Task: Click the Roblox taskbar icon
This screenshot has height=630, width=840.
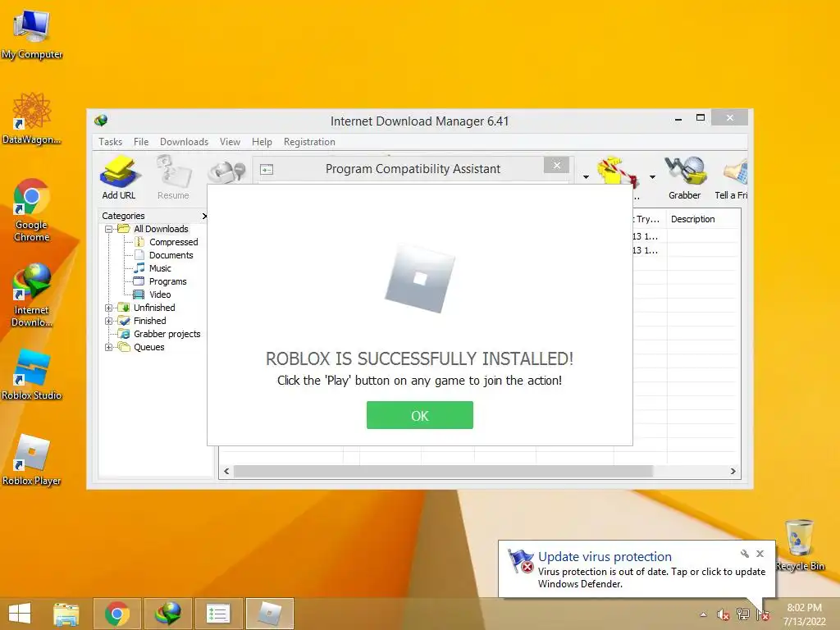Action: coord(269,614)
